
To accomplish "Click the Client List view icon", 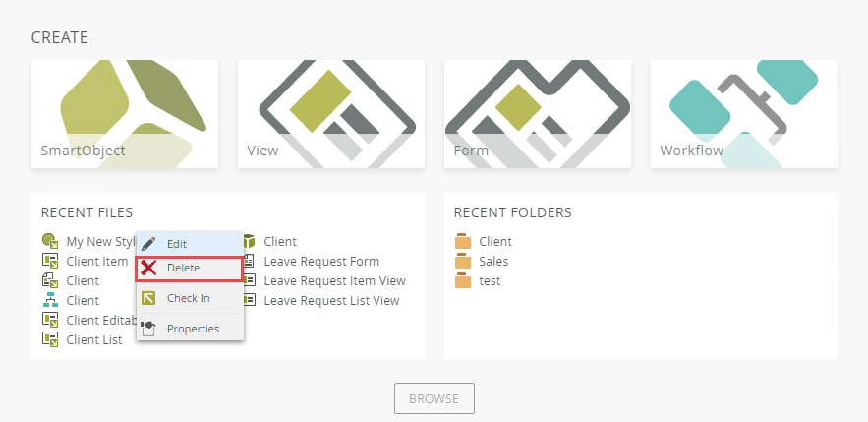I will pos(50,339).
